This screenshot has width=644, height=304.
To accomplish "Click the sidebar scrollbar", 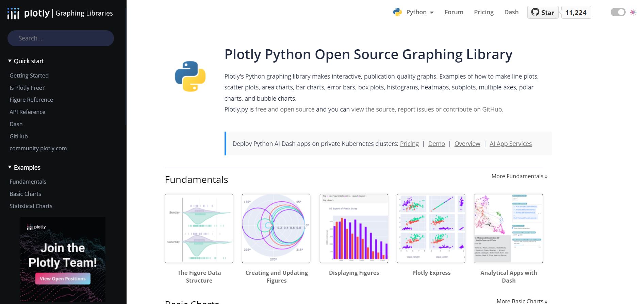I will (x=126, y=66).
